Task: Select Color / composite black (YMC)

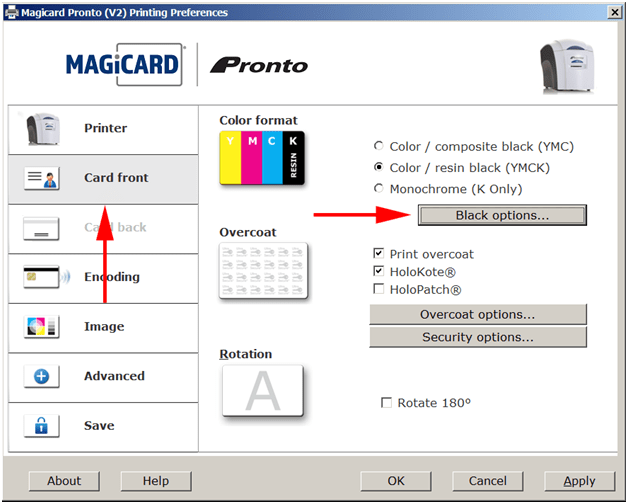Action: 474,147
